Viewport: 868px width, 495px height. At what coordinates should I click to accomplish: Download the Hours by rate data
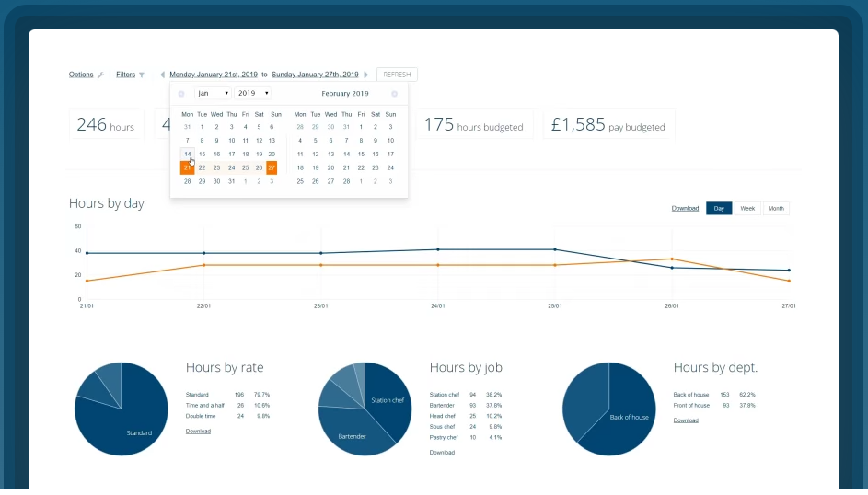(198, 431)
